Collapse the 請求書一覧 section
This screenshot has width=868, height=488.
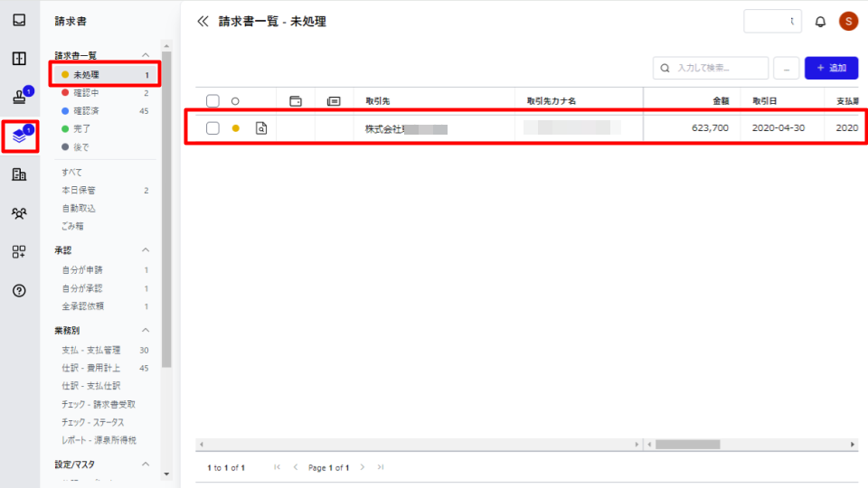pos(146,55)
